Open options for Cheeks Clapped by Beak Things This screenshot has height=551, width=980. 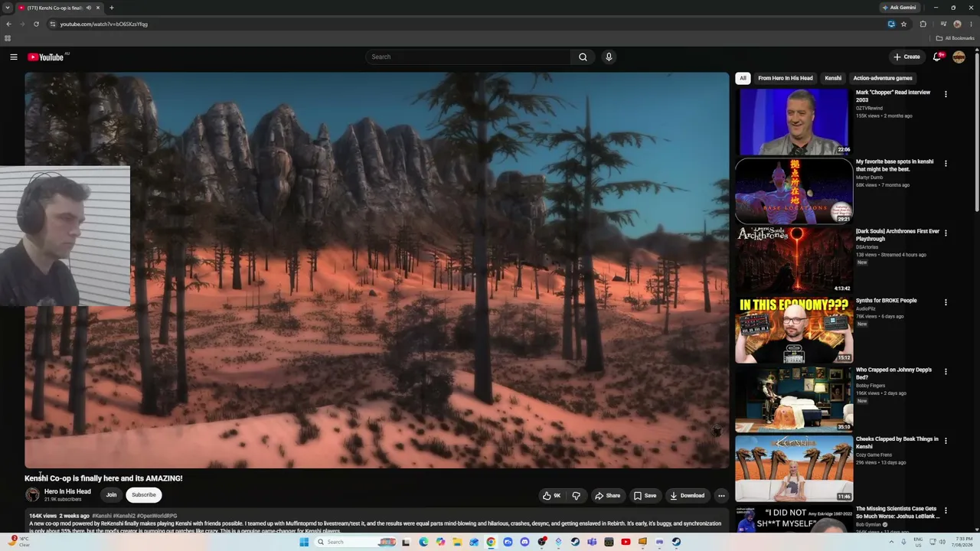pyautogui.click(x=946, y=441)
